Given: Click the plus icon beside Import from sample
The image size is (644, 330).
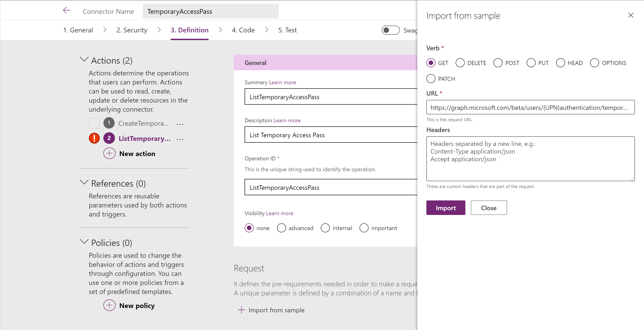Looking at the screenshot, I should pos(241,310).
